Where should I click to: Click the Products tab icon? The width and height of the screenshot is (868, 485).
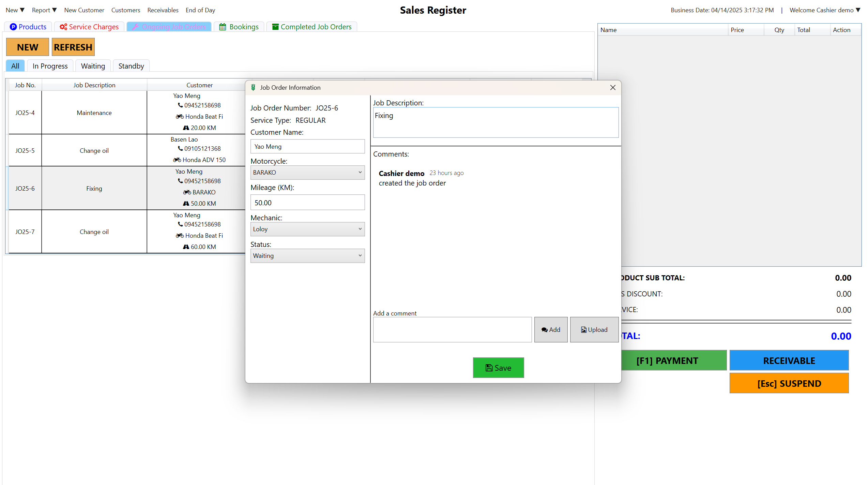13,27
